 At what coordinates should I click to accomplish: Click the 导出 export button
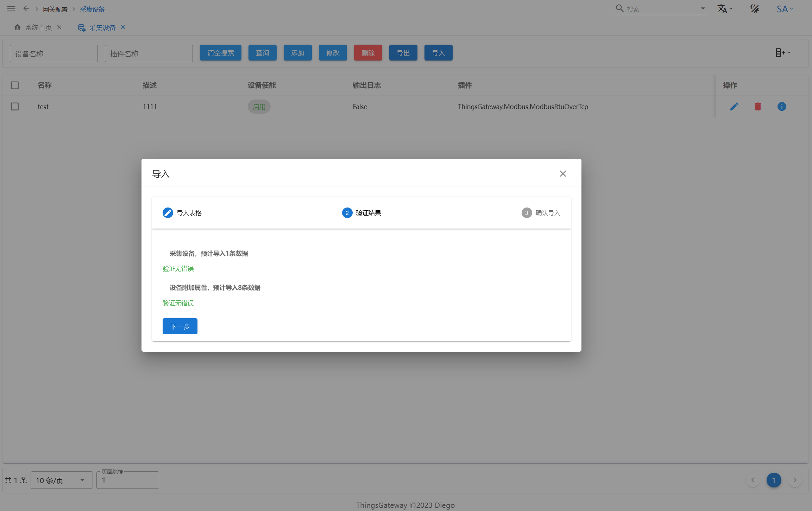click(x=403, y=53)
